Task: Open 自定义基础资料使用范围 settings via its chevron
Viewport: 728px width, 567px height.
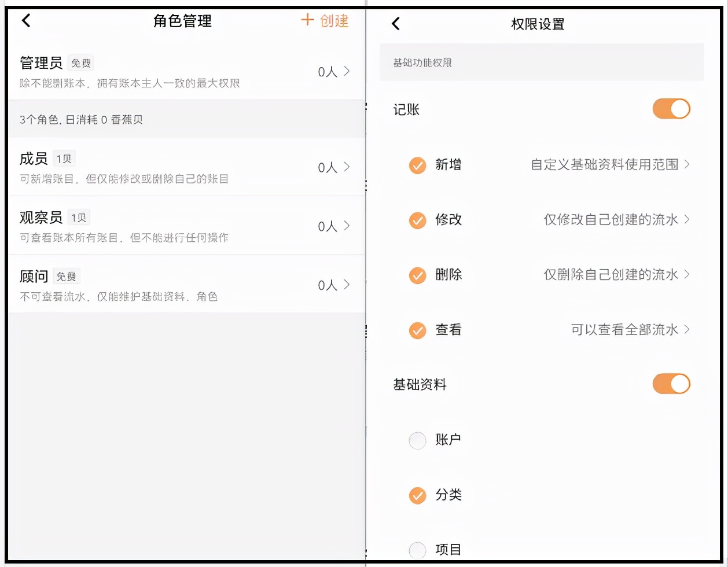Action: (x=686, y=165)
